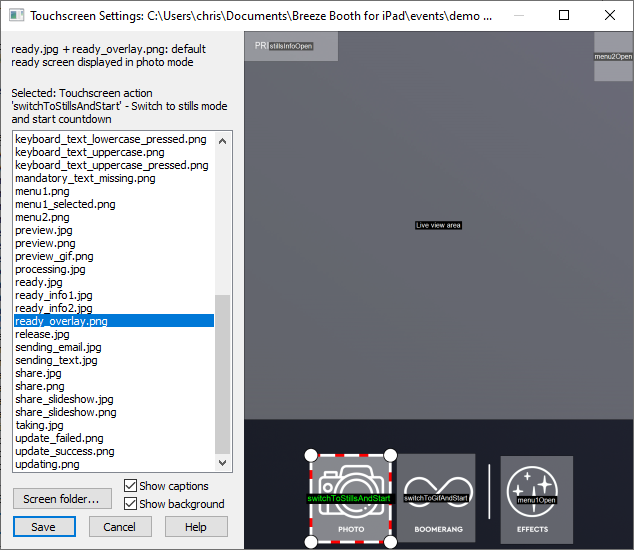Click the file list scrollbar thumb

222,374
